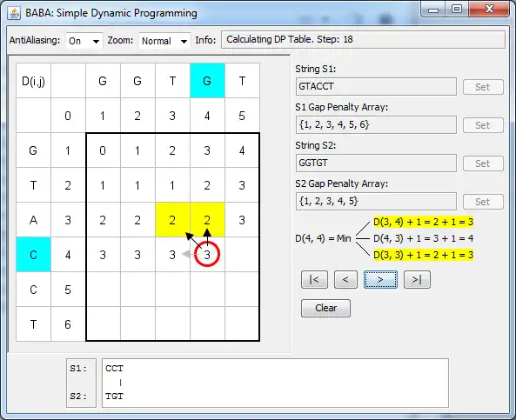This screenshot has height=420, width=516.
Task: Click Set button for S2 Gap Penalty Array
Action: coord(483,202)
